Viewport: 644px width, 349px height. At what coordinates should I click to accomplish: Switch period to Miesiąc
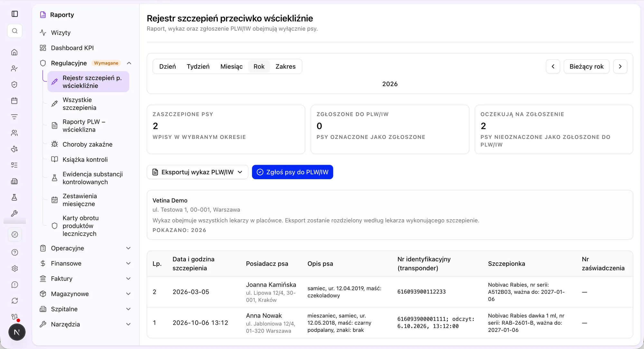tap(232, 66)
